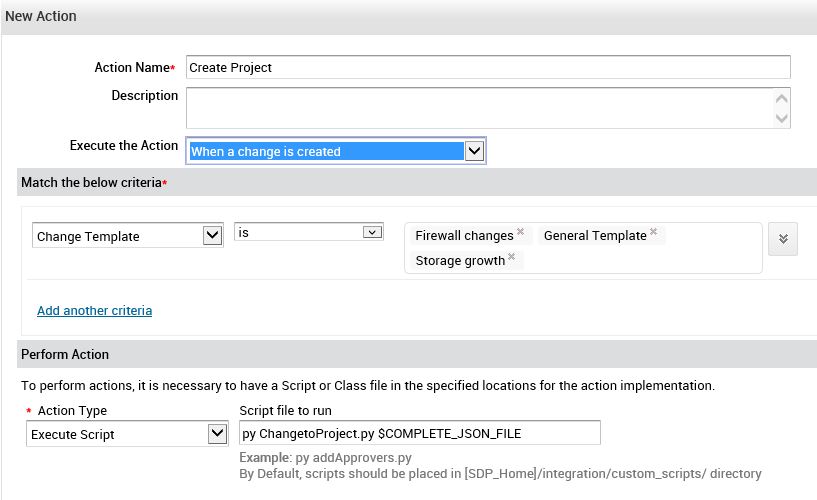This screenshot has width=817, height=500.
Task: Open the Action Type Execute Script dropdown
Action: (218, 434)
